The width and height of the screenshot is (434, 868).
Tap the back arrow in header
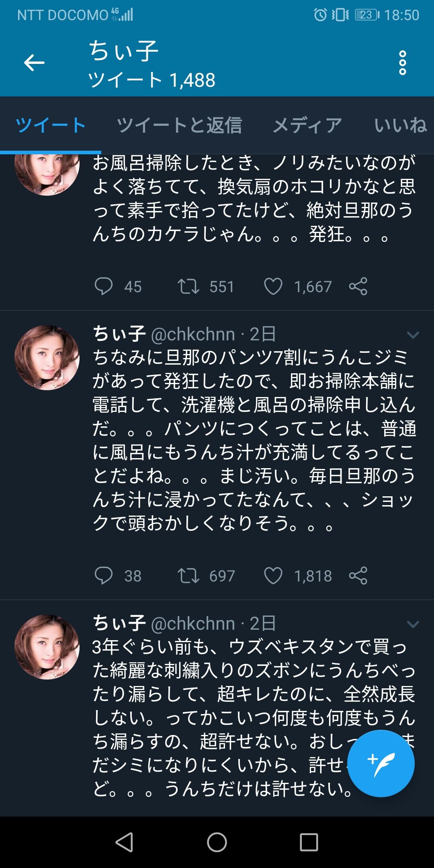coord(34,63)
